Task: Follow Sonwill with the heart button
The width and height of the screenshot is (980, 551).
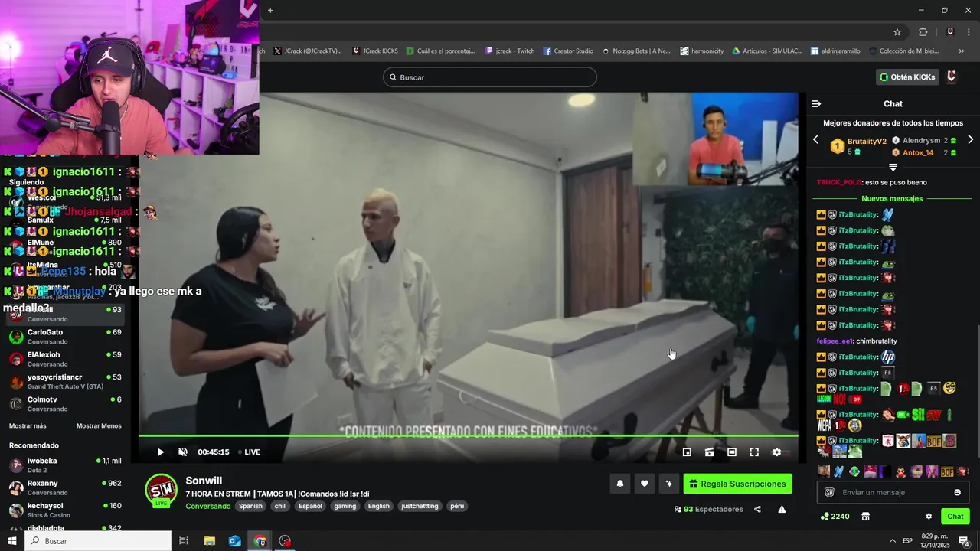Action: coord(645,484)
